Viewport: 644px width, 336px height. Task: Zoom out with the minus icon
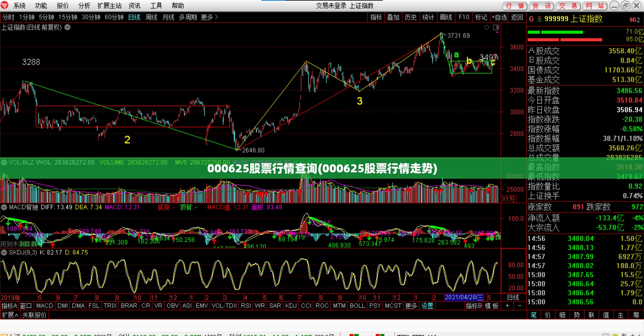(520, 306)
